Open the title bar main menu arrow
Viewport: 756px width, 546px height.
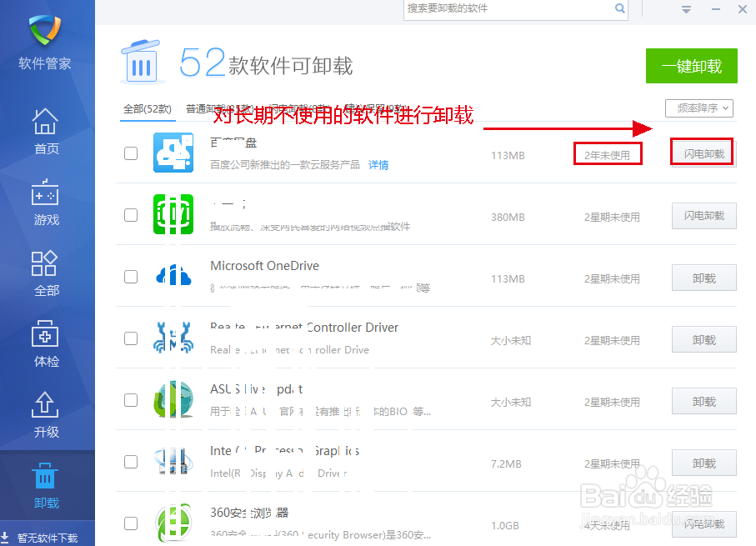686,9
